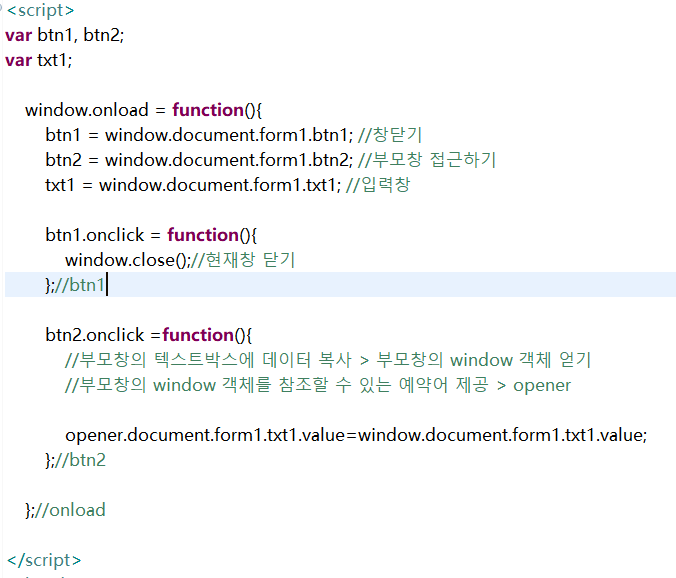The width and height of the screenshot is (676, 578).
Task: Click the 'btn1 = window.document.form1.btn1;' statement
Action: pyautogui.click(x=199, y=135)
